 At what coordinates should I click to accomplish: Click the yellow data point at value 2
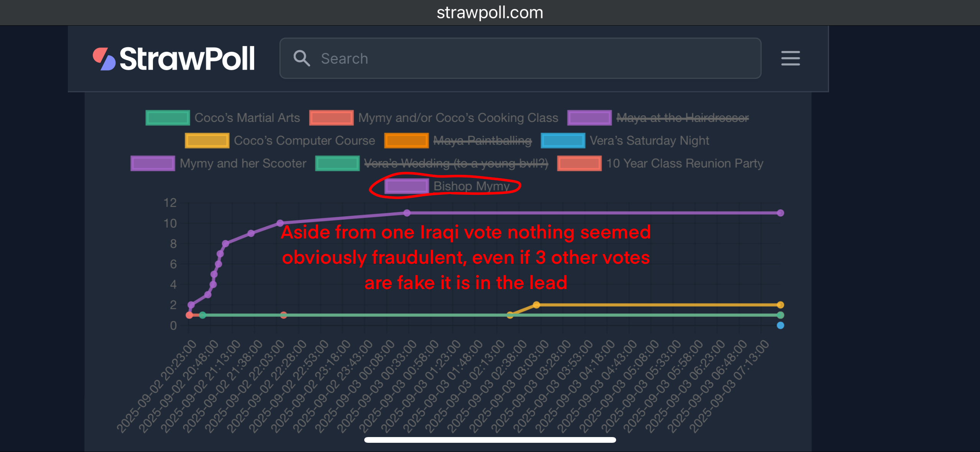tap(536, 305)
